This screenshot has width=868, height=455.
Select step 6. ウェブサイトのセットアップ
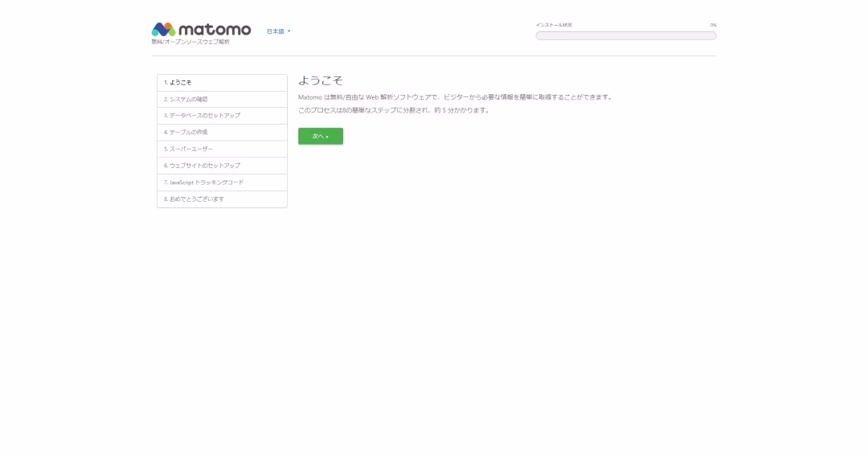222,166
